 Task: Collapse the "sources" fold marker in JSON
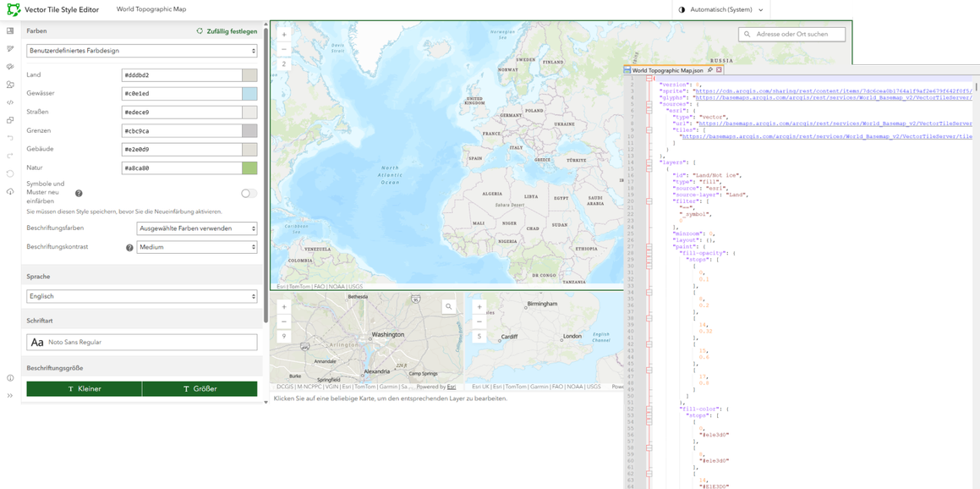tap(649, 104)
